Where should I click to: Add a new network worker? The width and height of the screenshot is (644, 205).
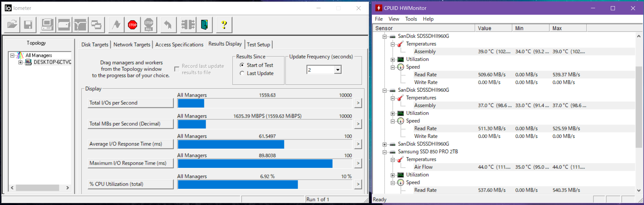[80, 25]
